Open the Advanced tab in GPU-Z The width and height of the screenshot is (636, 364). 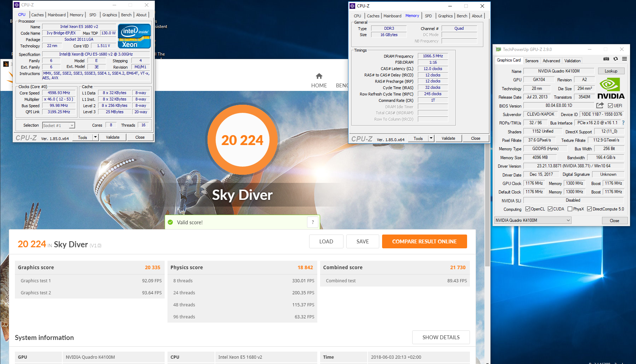coord(551,61)
